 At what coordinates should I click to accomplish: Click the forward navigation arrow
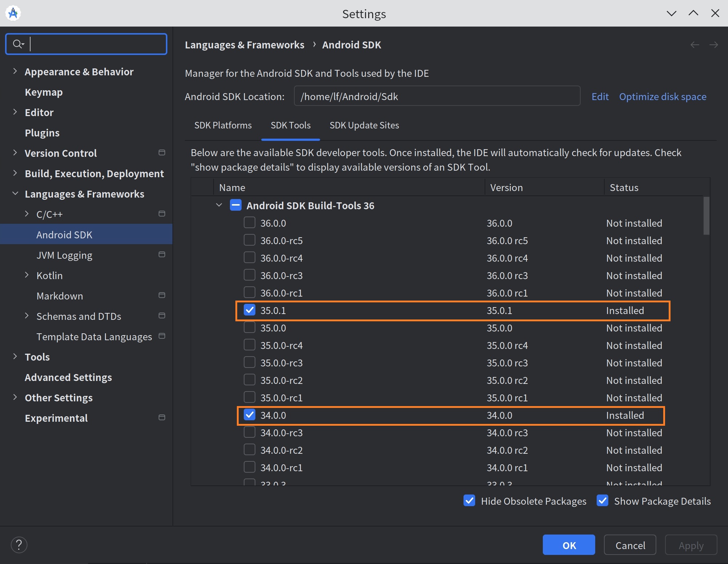713,45
